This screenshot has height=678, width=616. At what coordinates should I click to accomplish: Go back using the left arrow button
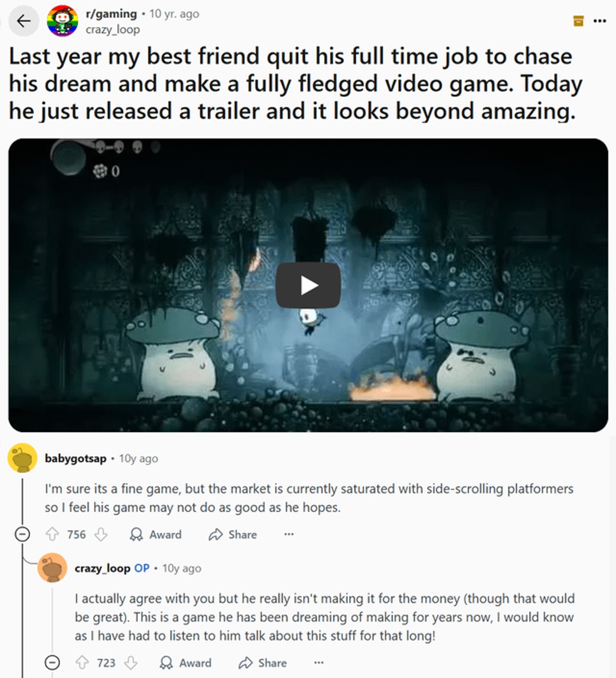click(x=24, y=21)
